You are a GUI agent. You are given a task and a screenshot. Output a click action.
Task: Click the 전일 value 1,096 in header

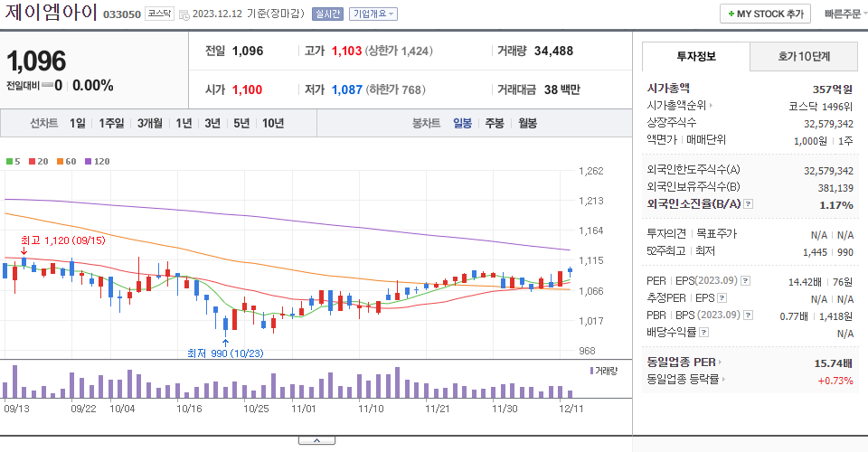pos(248,51)
